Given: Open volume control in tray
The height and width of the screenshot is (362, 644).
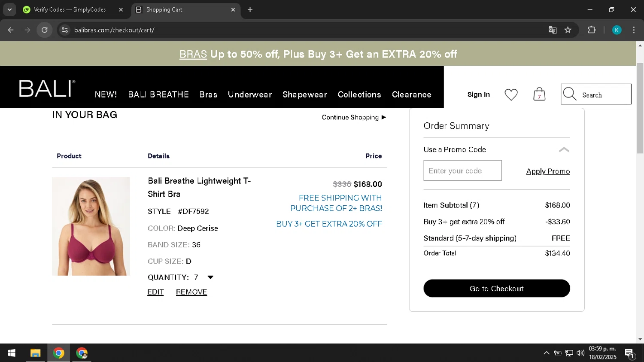Looking at the screenshot, I should tap(580, 353).
